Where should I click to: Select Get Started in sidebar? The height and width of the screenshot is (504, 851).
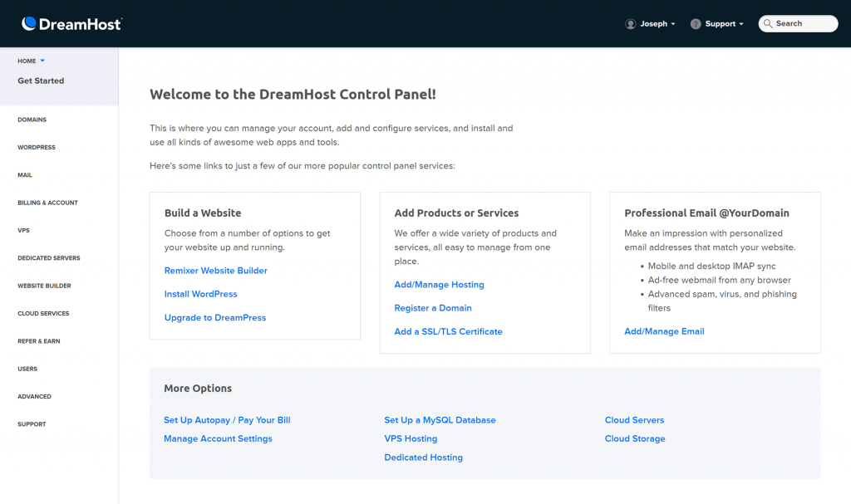coord(41,81)
